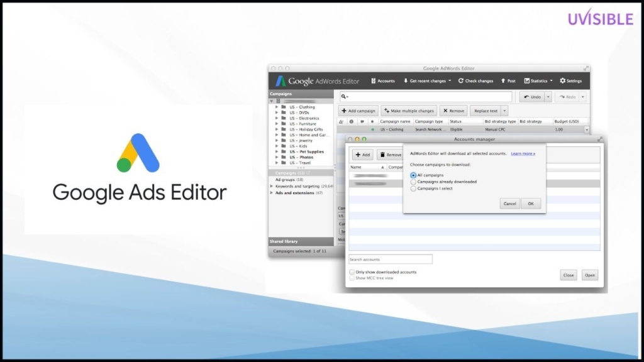Open the dropdown arrow next to Undo
Viewport: 644px width, 362px height.
click(x=548, y=97)
